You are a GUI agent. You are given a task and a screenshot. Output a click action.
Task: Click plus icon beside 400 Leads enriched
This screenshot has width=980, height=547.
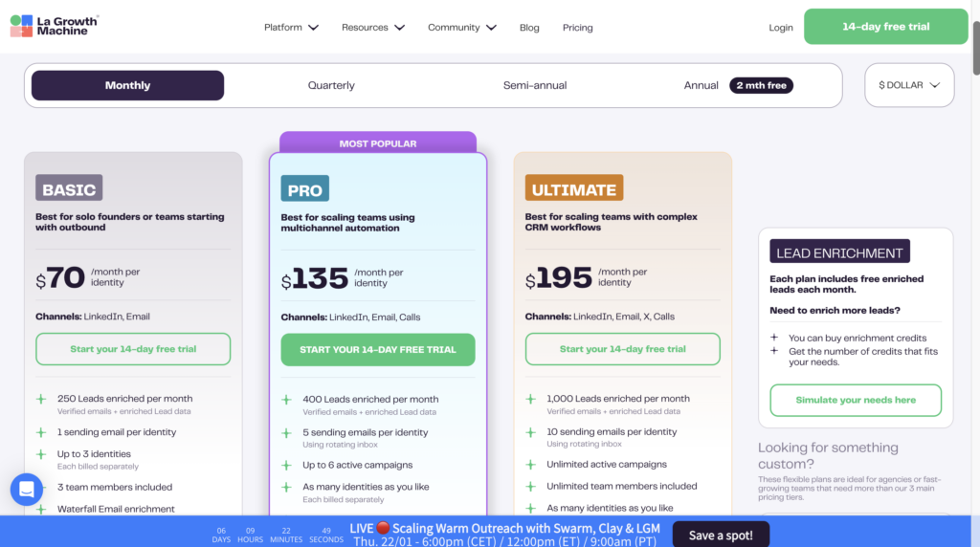tap(286, 399)
